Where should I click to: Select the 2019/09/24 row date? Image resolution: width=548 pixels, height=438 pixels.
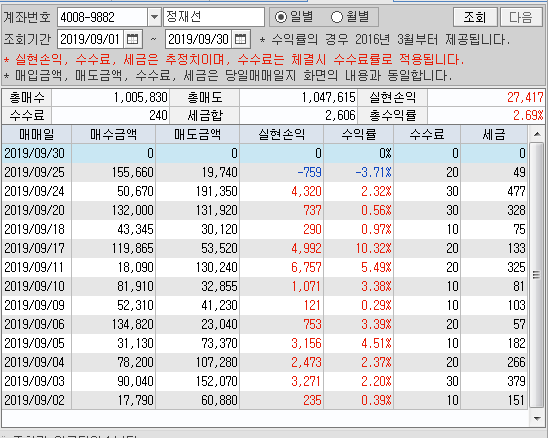tap(35, 191)
